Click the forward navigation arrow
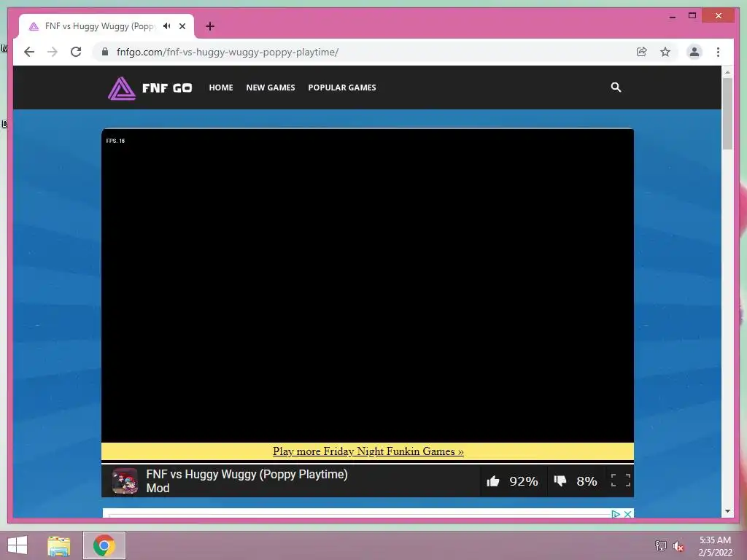 (53, 52)
